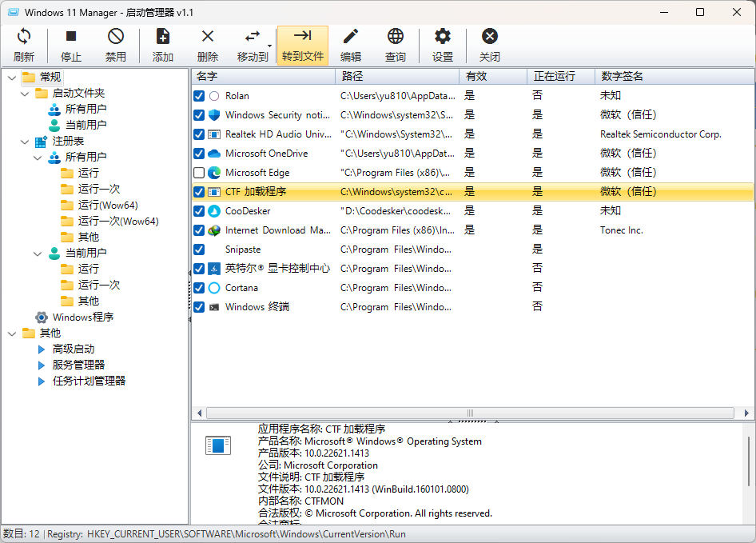Uncheck the Rolan startup checkbox
756x543 pixels.
(199, 96)
